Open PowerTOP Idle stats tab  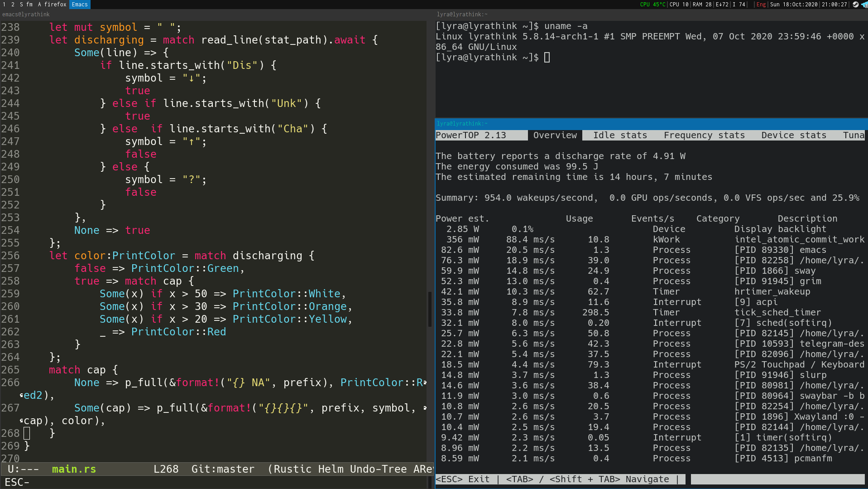(620, 135)
